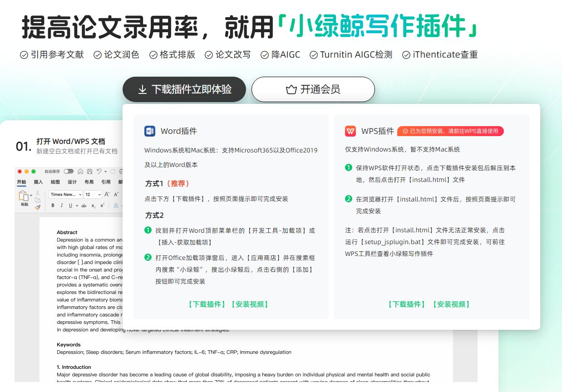
Task: Click the 下载插件立即体验 button
Action: pos(184,89)
